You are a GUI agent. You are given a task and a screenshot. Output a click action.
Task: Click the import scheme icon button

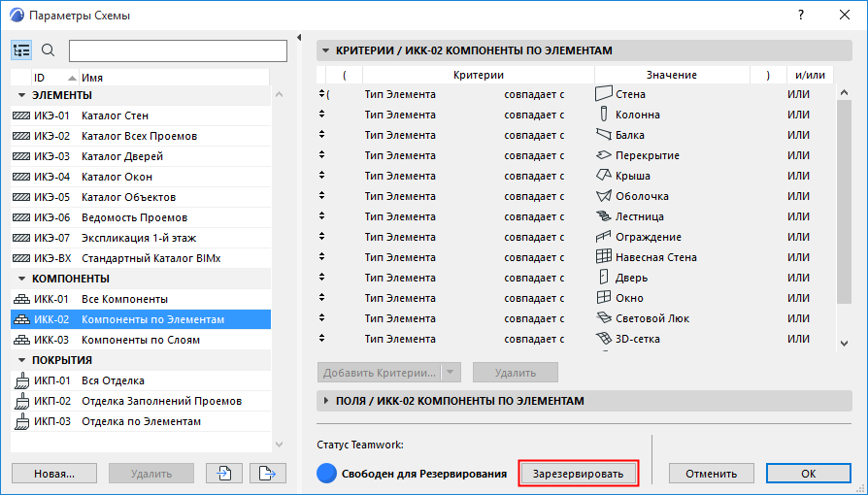click(223, 474)
